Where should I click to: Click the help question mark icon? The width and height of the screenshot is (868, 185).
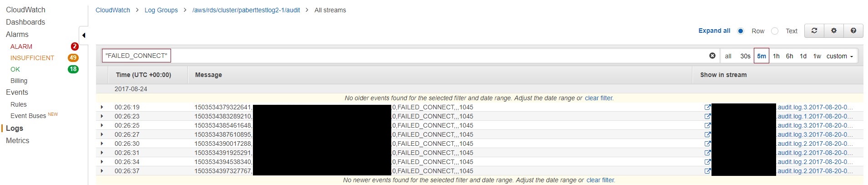click(x=853, y=31)
